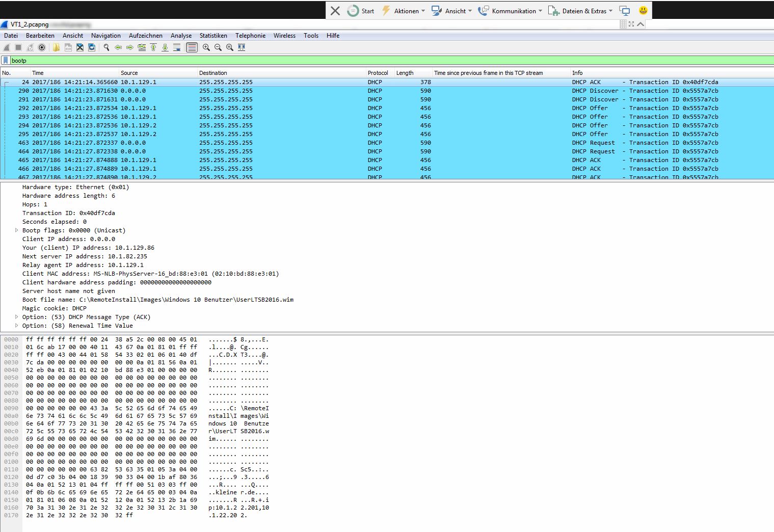Screen dimensions: 774x532
Task: Open the Bearbeiten menu
Action: coord(40,36)
